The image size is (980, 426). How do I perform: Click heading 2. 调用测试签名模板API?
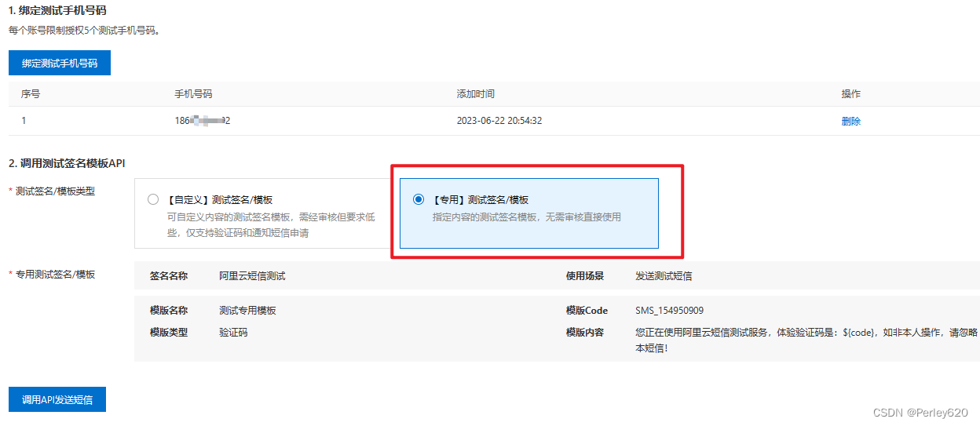pos(67,163)
